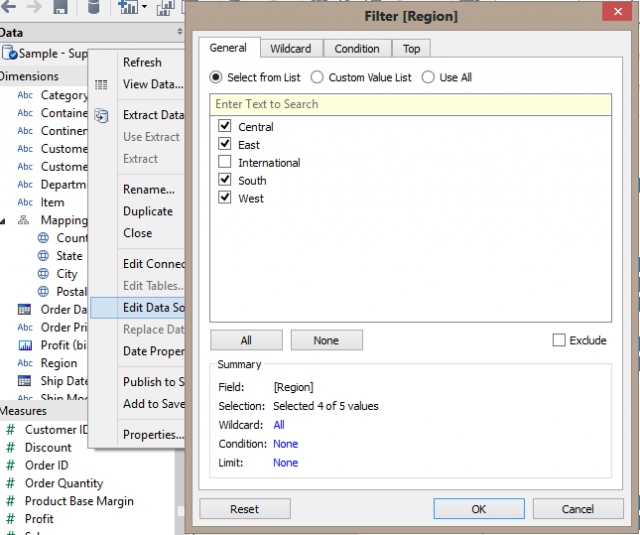Open the Top tab
Image resolution: width=640 pixels, height=535 pixels.
point(411,49)
